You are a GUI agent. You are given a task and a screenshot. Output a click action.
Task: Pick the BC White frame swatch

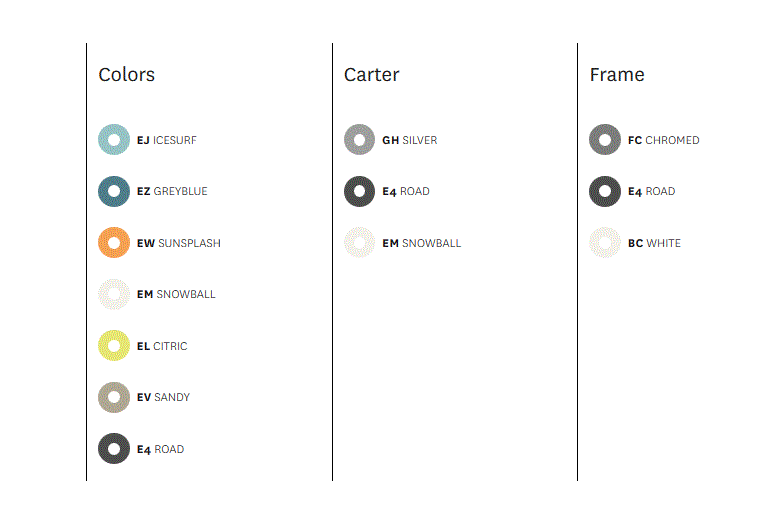pyautogui.click(x=605, y=242)
